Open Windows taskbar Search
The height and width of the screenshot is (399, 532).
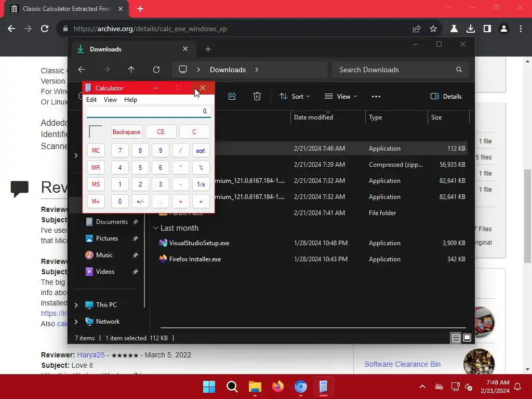[232, 387]
